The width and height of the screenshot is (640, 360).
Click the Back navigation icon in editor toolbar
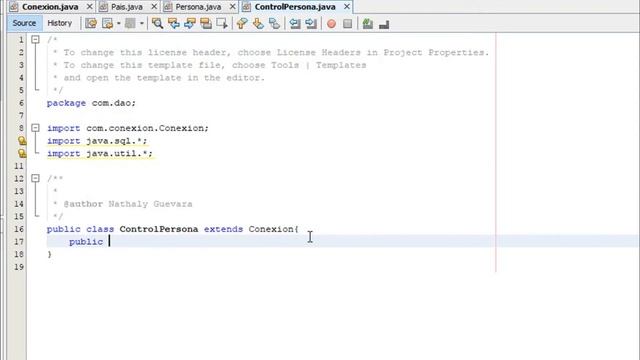[107, 24]
